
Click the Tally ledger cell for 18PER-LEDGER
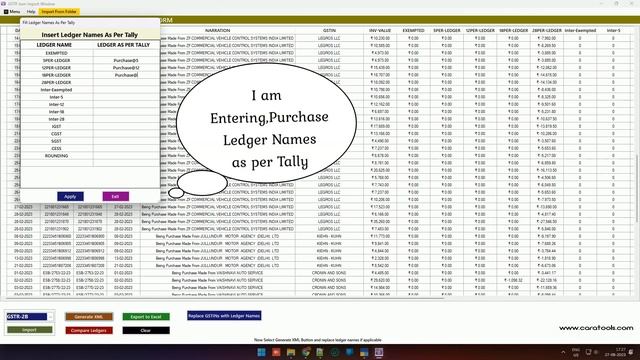click(126, 75)
